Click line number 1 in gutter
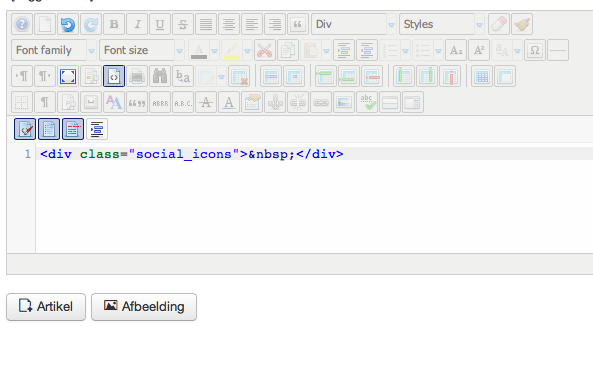The width and height of the screenshot is (593, 380). [x=28, y=154]
